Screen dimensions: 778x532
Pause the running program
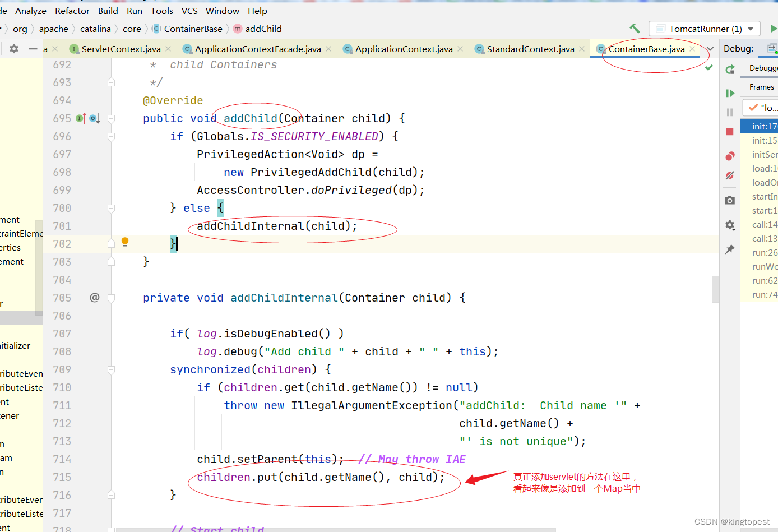[730, 112]
